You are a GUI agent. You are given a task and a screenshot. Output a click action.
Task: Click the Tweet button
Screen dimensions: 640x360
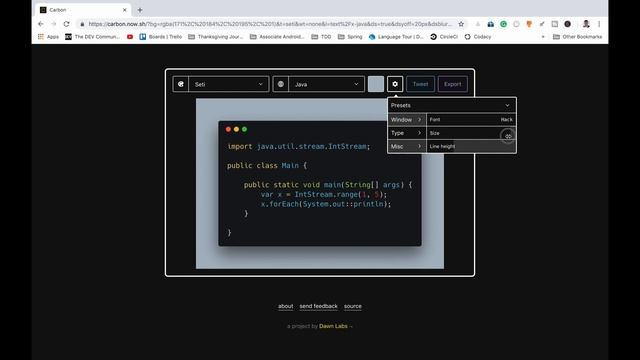tap(420, 84)
